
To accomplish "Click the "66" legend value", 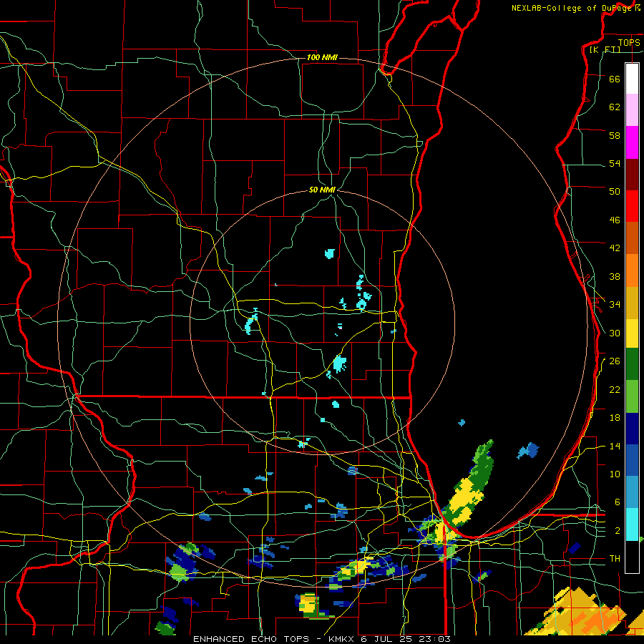I will point(615,79).
